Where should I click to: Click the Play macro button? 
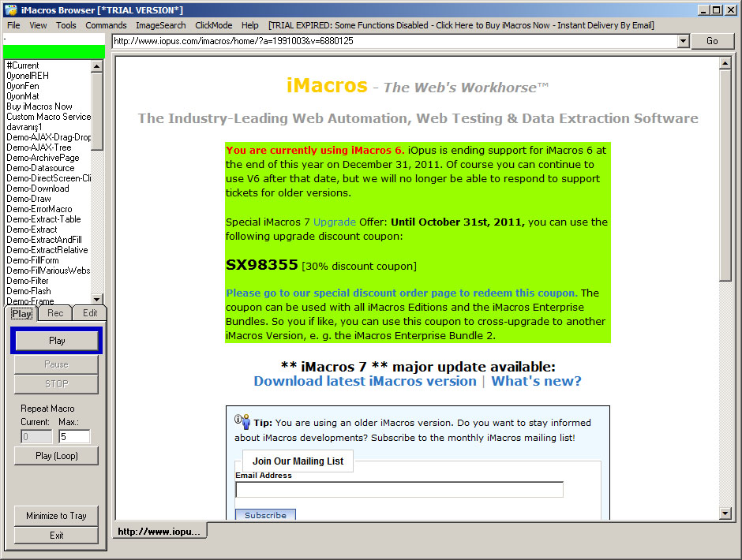click(57, 341)
